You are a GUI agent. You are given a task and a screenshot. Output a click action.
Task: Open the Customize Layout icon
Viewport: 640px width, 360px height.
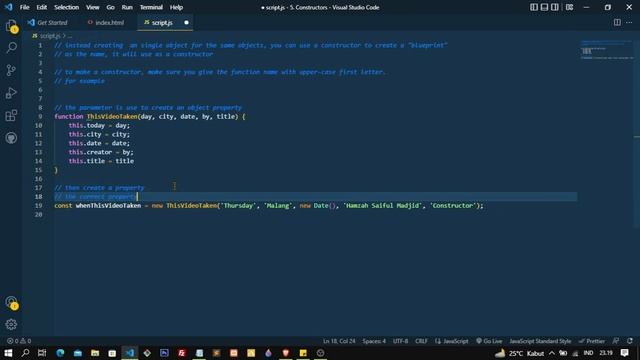coord(569,7)
